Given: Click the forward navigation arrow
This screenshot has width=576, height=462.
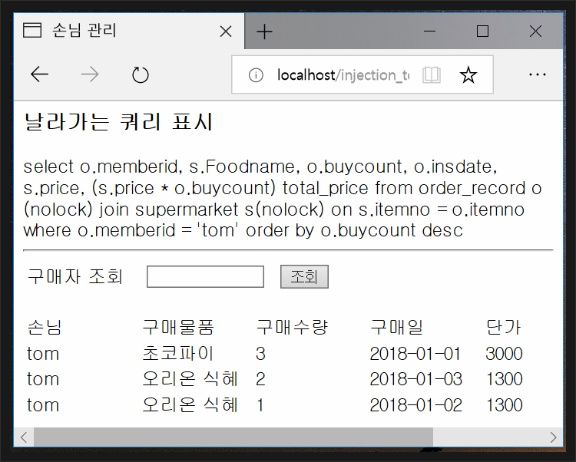Looking at the screenshot, I should pos(90,75).
